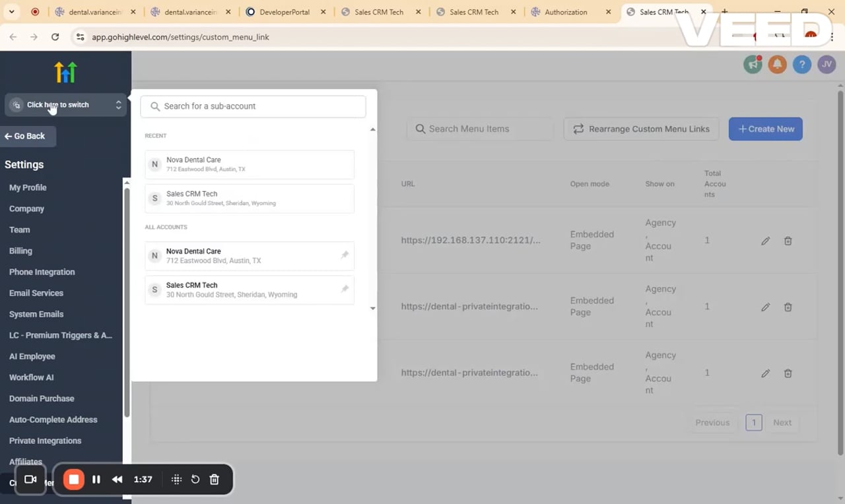The width and height of the screenshot is (845, 504).
Task: Open System Emails settings
Action: coord(36,314)
